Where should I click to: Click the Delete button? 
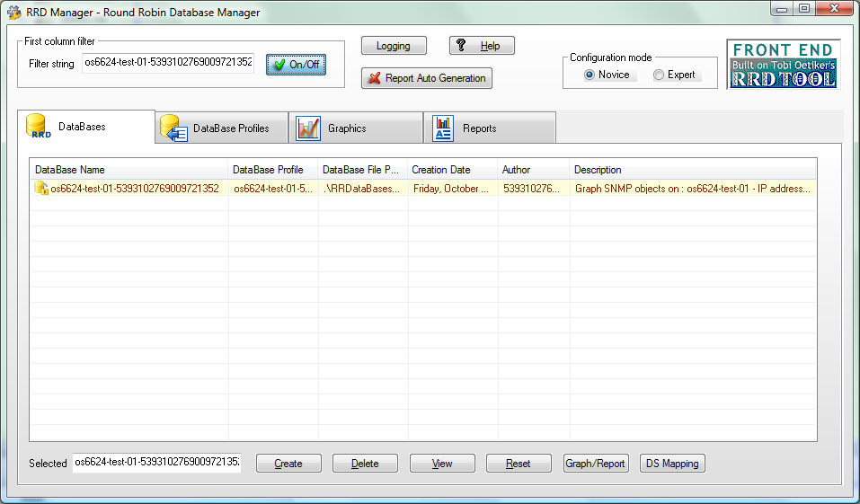pyautogui.click(x=365, y=464)
